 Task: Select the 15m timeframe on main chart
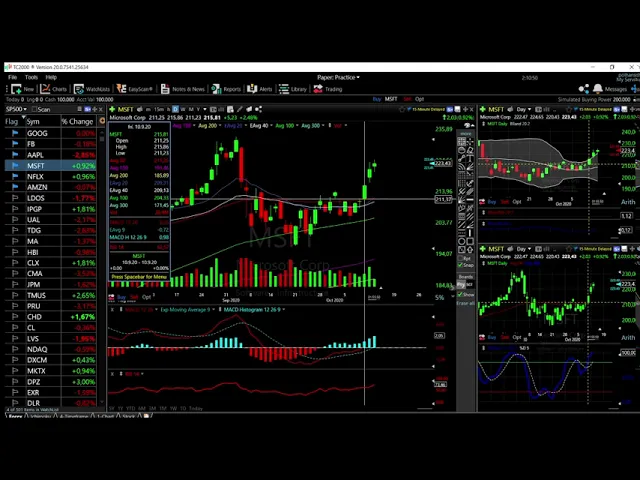[x=159, y=109]
